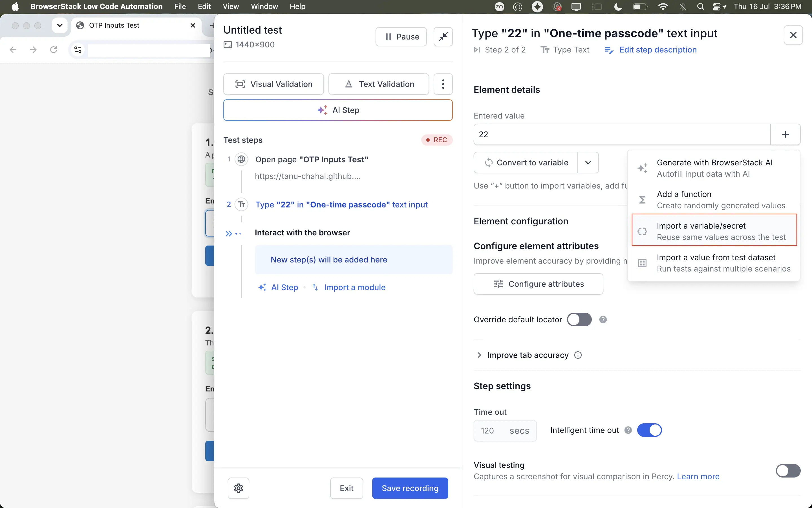
Task: Close the OTP Inputs Test browser tab
Action: tap(193, 25)
